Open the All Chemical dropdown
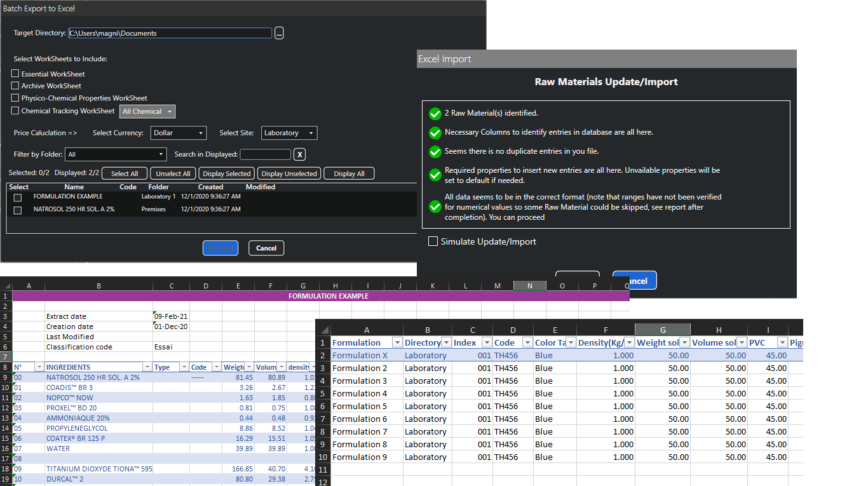Screen dimensions: 868x486 click(x=147, y=112)
